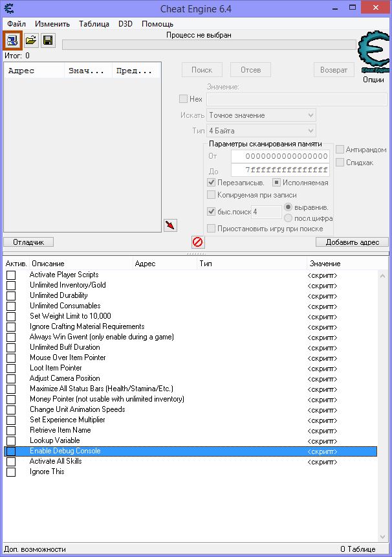Image resolution: width=392 pixels, height=557 pixels.
Task: Toggle the Антирандом checkbox
Action: click(340, 150)
